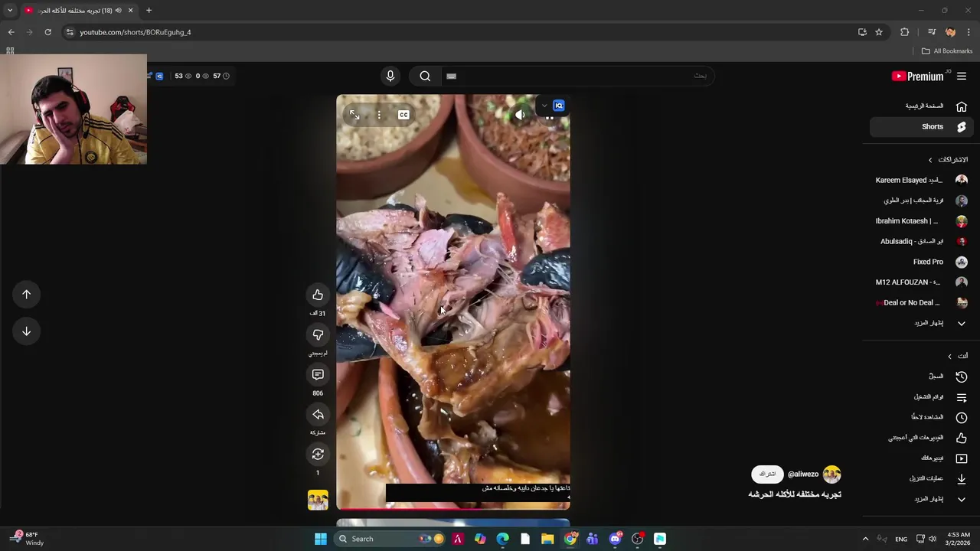Subscribe to @aliwezo channel
Image resolution: width=980 pixels, height=551 pixels.
[x=767, y=474]
